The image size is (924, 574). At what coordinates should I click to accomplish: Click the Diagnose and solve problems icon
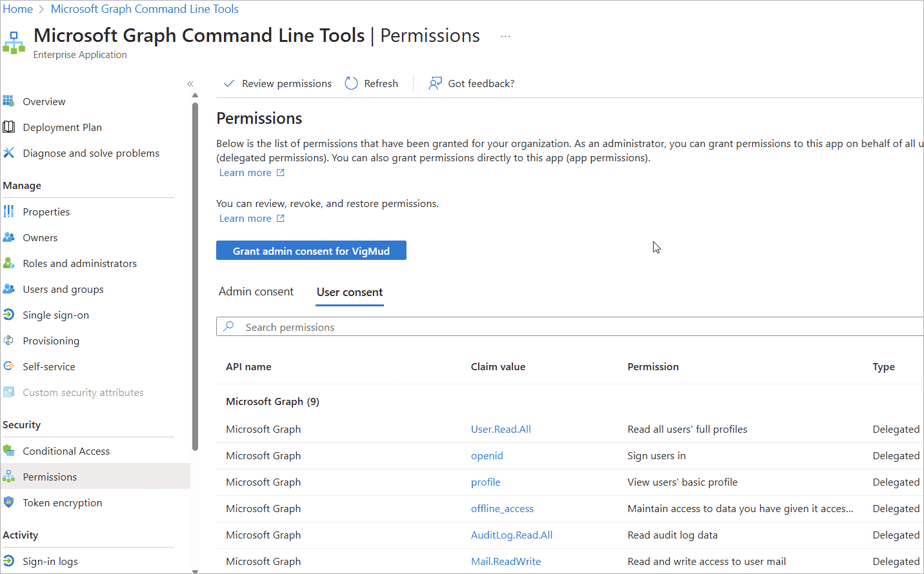click(8, 153)
